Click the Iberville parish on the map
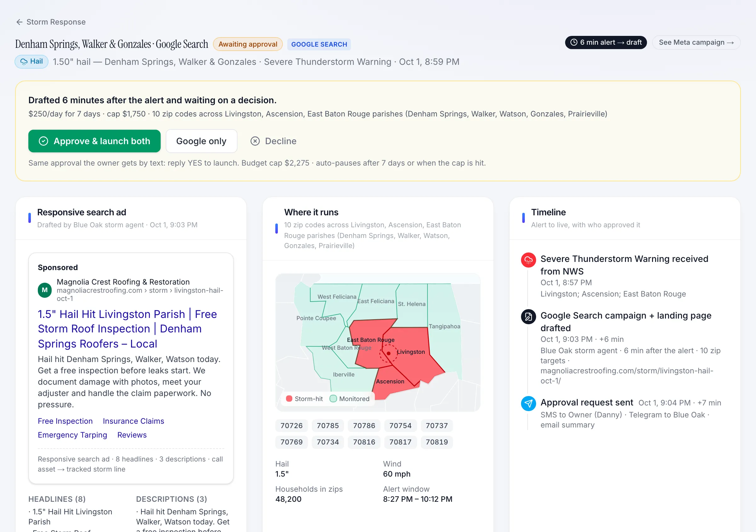 click(343, 374)
